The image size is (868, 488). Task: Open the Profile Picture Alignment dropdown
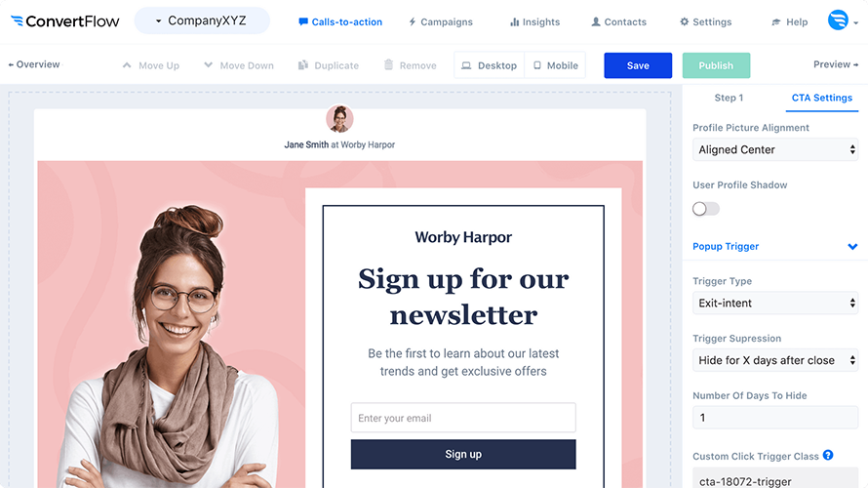775,149
